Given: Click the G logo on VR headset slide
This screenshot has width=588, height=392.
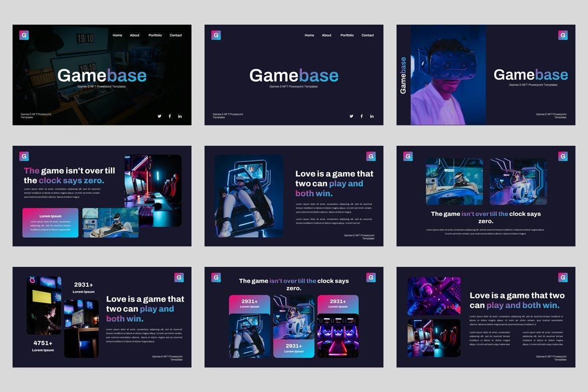Looking at the screenshot, I should [x=563, y=35].
